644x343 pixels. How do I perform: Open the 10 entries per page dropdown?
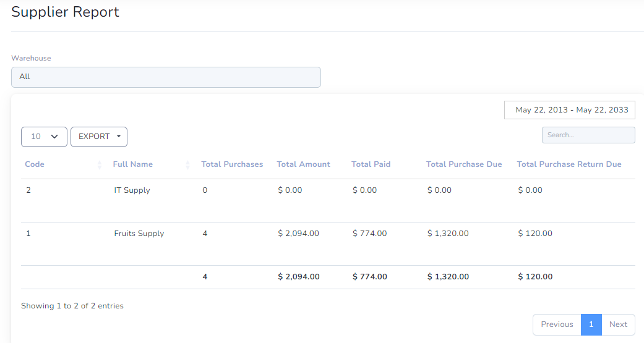click(x=44, y=137)
